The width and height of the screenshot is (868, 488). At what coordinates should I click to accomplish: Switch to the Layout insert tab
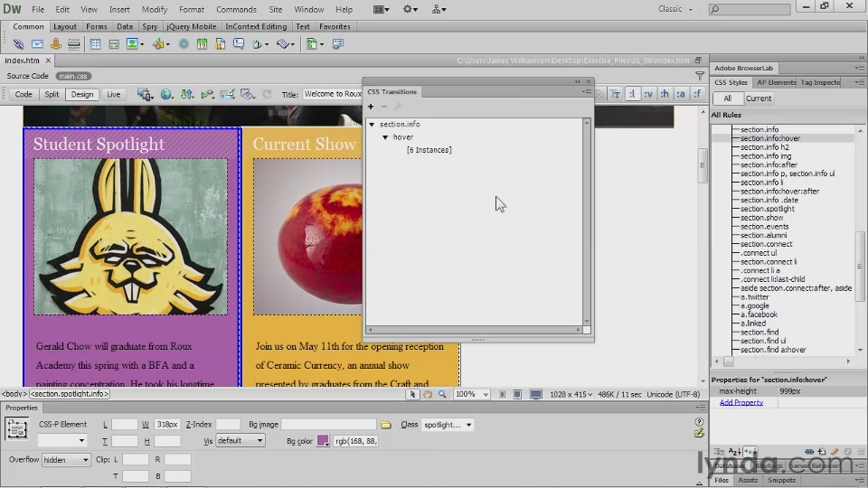tap(65, 26)
